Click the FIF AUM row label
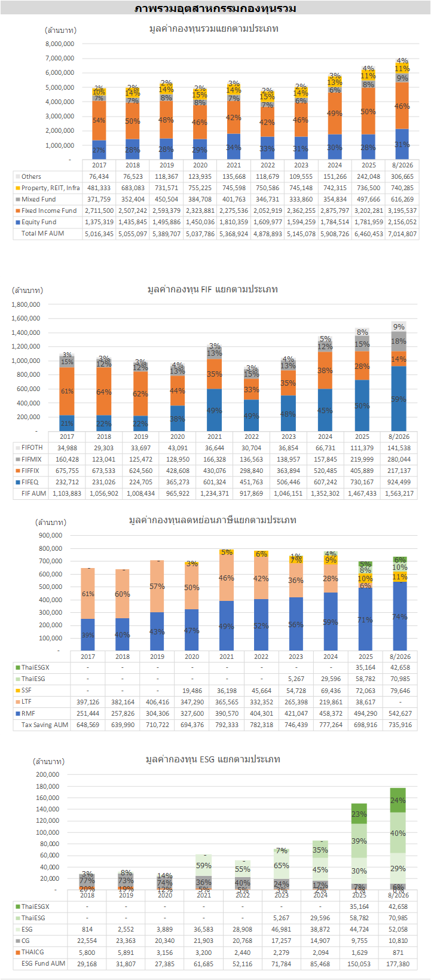Screen dimensions: 431x980 (33, 494)
